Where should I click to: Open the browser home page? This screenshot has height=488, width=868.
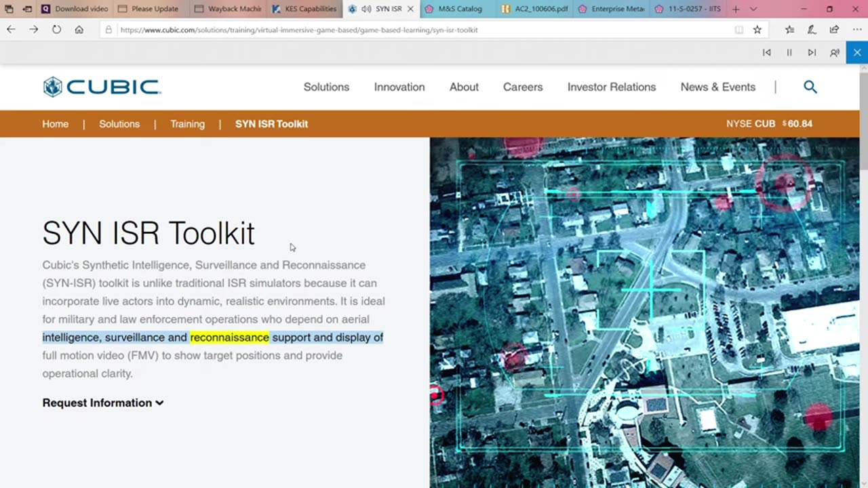[x=79, y=30]
